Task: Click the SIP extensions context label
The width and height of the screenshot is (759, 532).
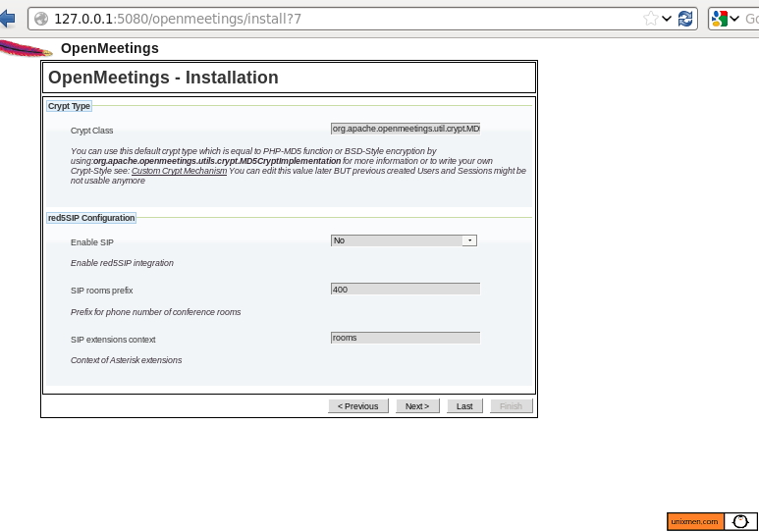Action: click(113, 340)
